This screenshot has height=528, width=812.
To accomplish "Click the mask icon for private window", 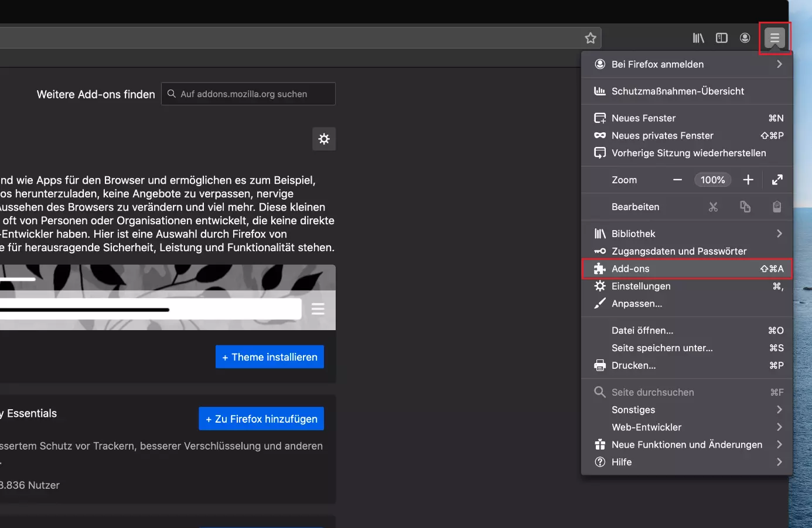I will [x=600, y=136].
